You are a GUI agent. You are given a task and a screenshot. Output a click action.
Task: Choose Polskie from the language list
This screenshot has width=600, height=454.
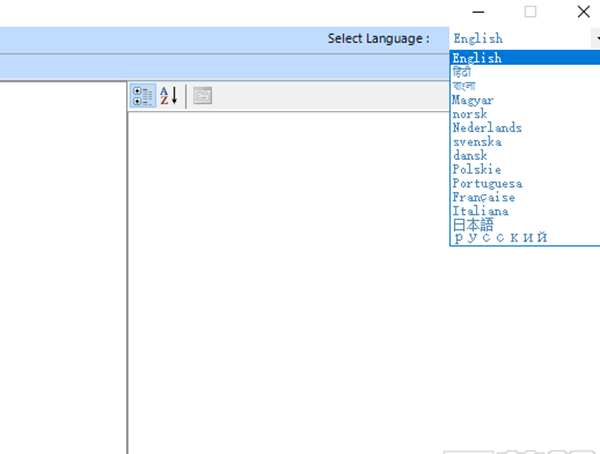tap(525, 169)
